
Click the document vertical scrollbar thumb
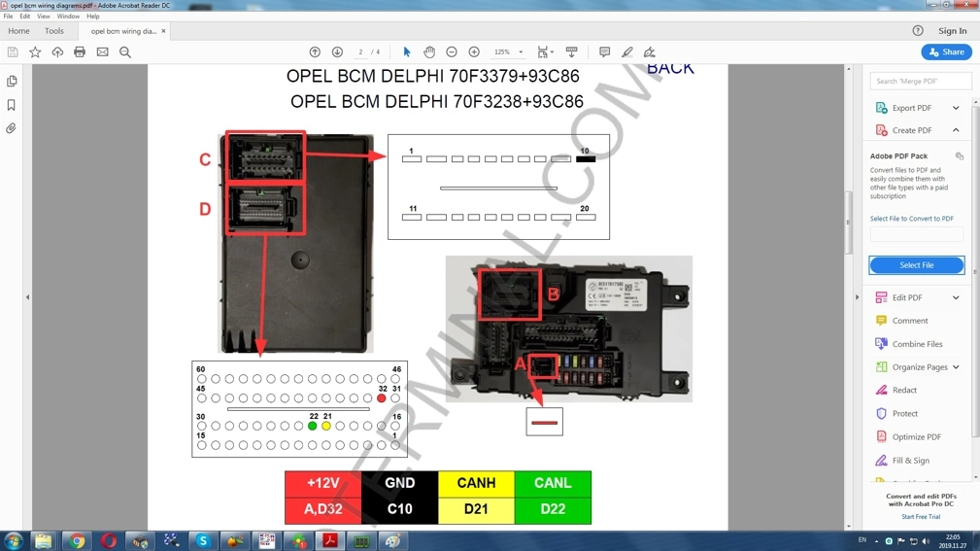[x=849, y=222]
